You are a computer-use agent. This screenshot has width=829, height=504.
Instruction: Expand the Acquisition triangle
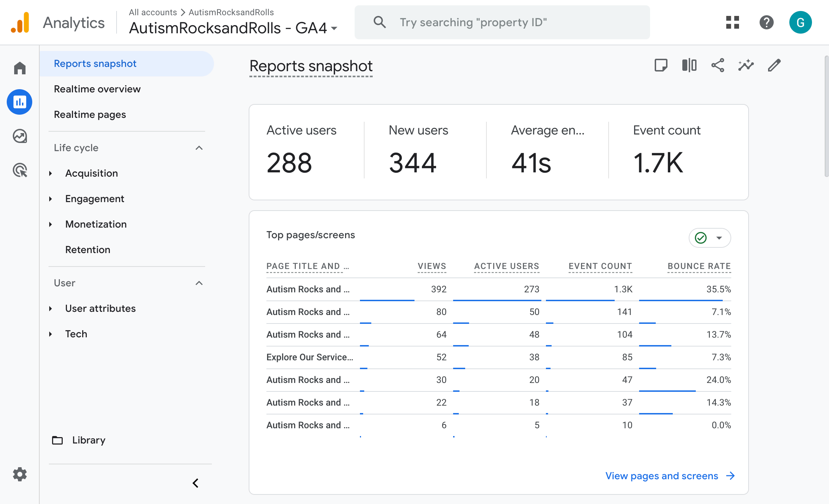coord(51,173)
